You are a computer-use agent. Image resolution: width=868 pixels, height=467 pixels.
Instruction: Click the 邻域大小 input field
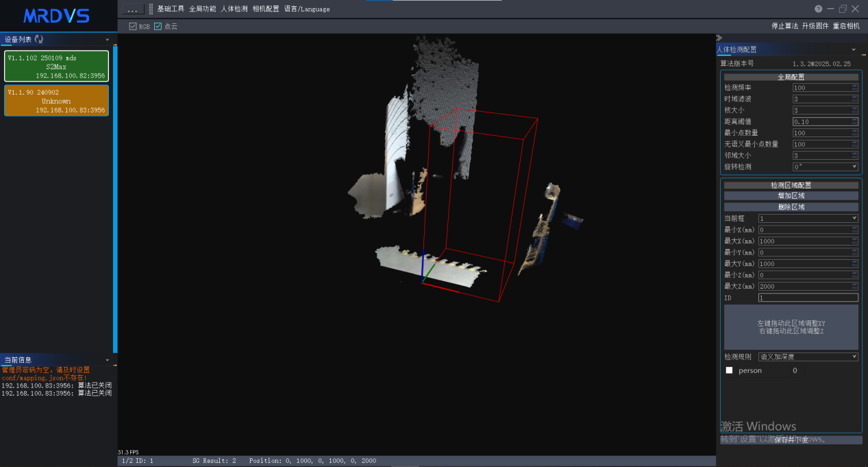pos(825,156)
